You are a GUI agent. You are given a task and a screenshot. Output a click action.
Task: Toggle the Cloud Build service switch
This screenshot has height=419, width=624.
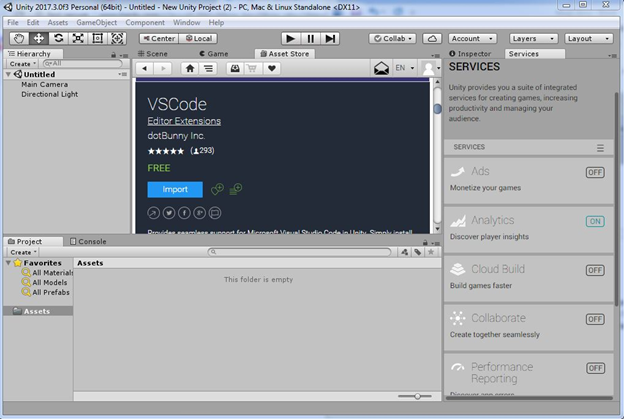pos(595,270)
